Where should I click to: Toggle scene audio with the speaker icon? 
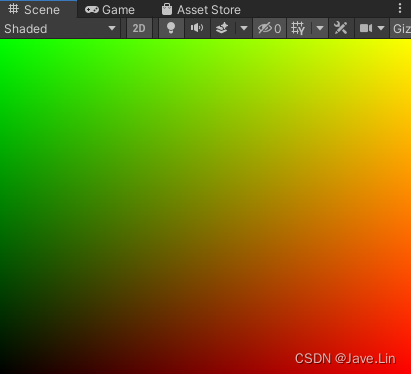[x=197, y=29]
